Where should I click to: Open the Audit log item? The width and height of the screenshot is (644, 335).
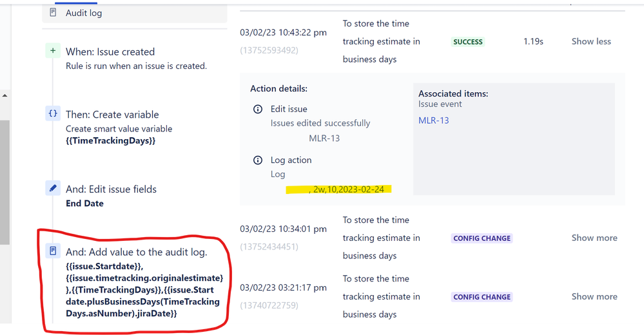134,13
